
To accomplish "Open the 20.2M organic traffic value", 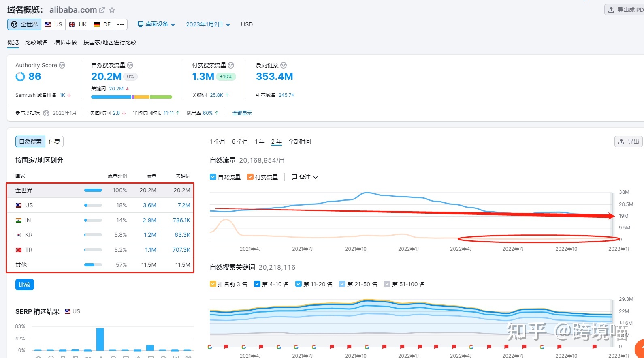I will pyautogui.click(x=107, y=77).
